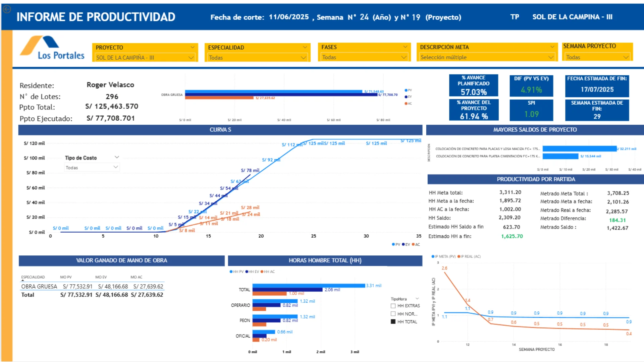This screenshot has width=644, height=362.
Task: Open the PROYECTO dropdown value list
Action: (x=145, y=58)
